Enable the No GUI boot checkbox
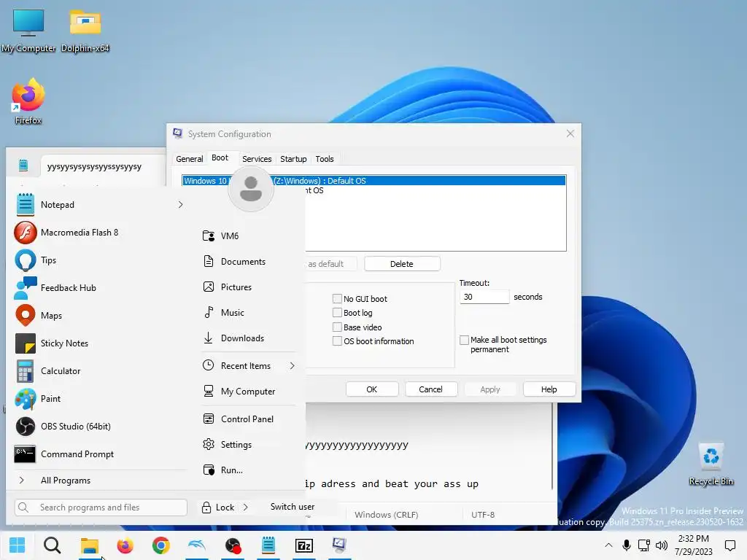The width and height of the screenshot is (747, 560). coord(337,298)
